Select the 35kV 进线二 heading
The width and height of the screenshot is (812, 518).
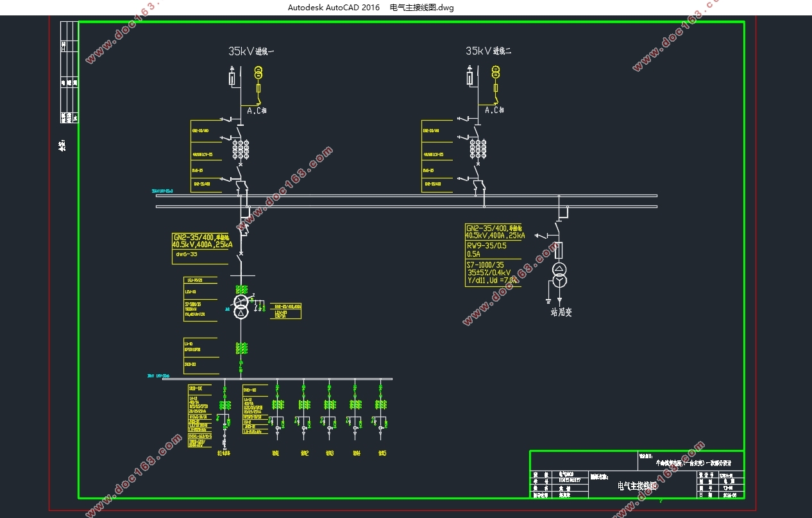click(x=489, y=51)
